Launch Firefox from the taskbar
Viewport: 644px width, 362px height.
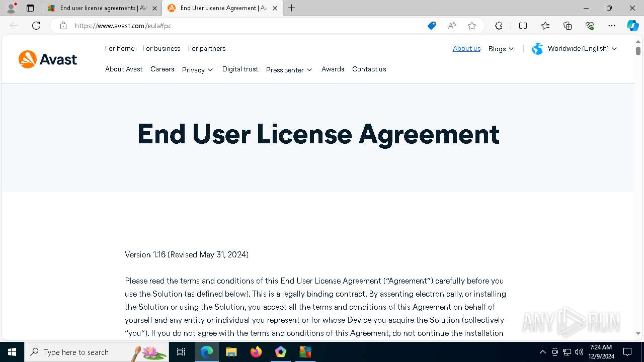(256, 352)
